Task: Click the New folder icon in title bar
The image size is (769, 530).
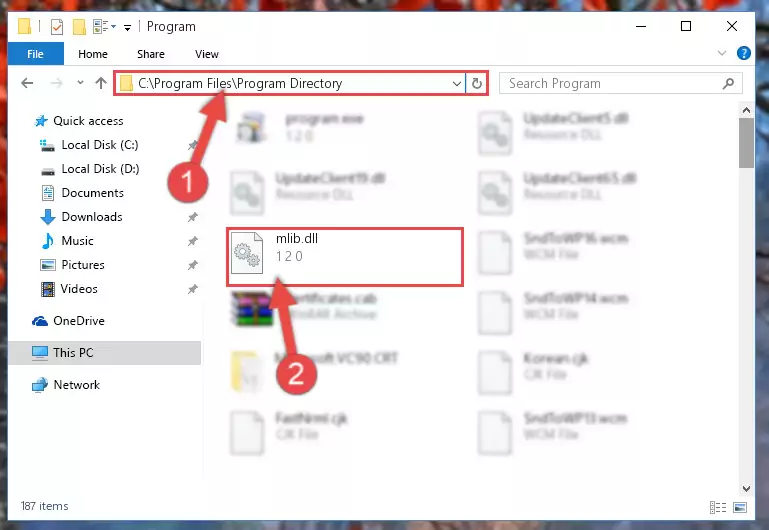Action: 79,26
